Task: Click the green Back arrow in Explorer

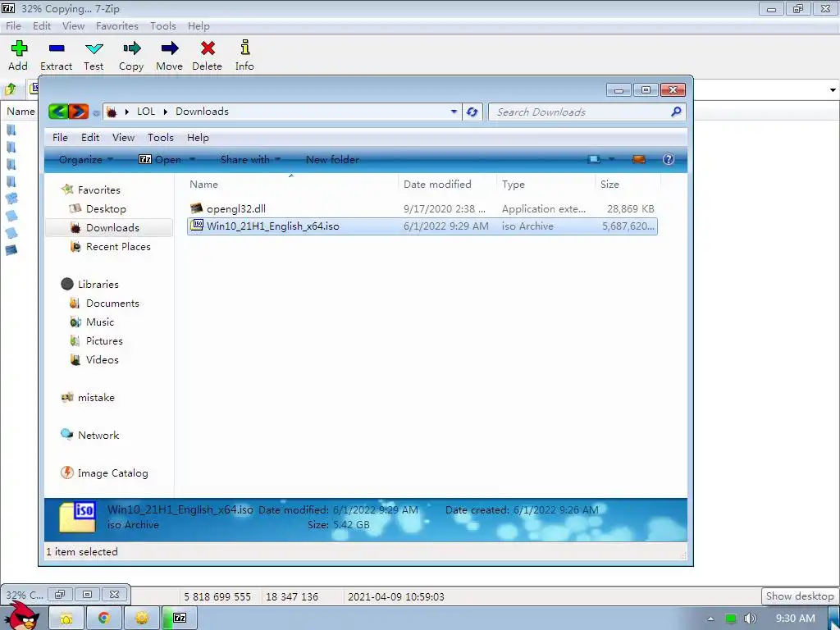Action: tap(58, 112)
